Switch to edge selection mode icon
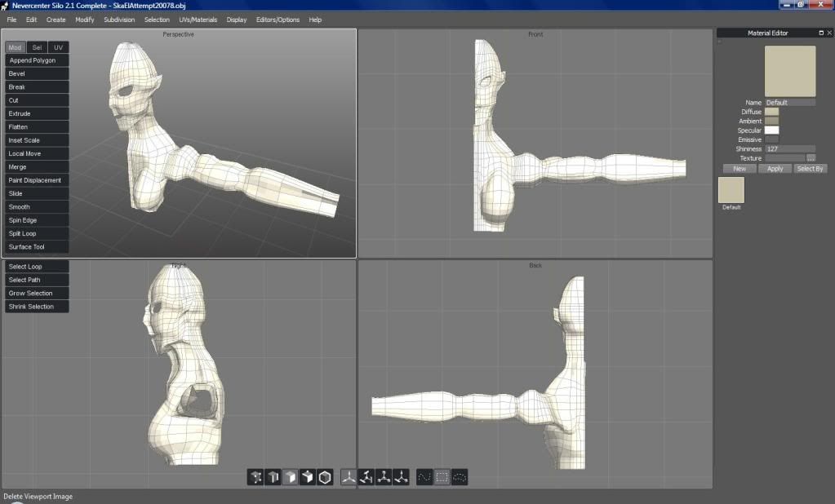This screenshot has height=504, width=835. click(x=273, y=477)
